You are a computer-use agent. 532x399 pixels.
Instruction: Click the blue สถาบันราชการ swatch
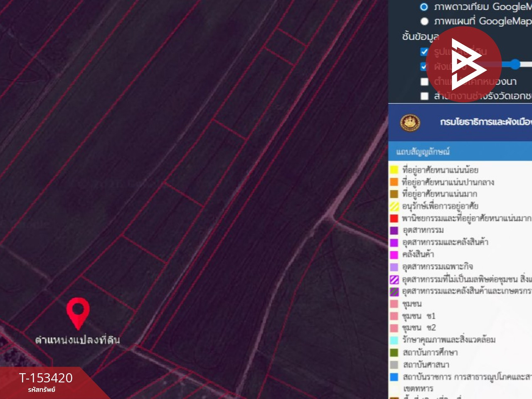coord(394,377)
